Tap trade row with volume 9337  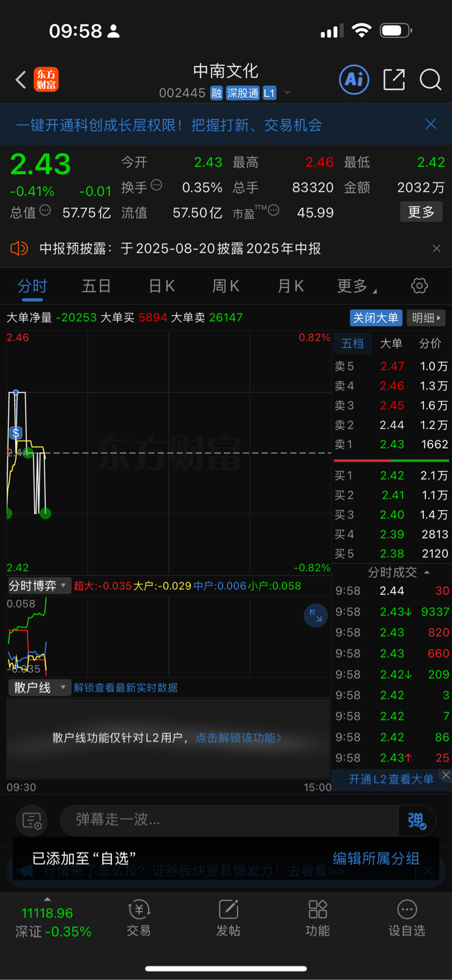tap(392, 612)
